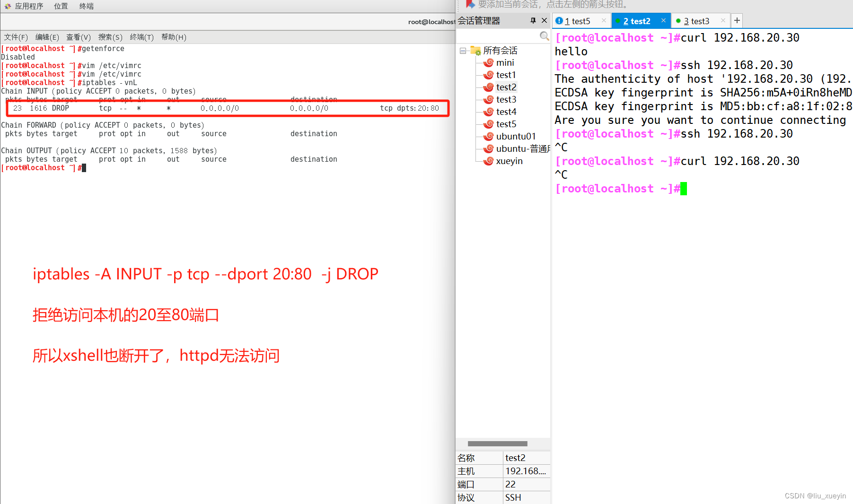Switch to the test3 tab
The width and height of the screenshot is (853, 504).
698,21
